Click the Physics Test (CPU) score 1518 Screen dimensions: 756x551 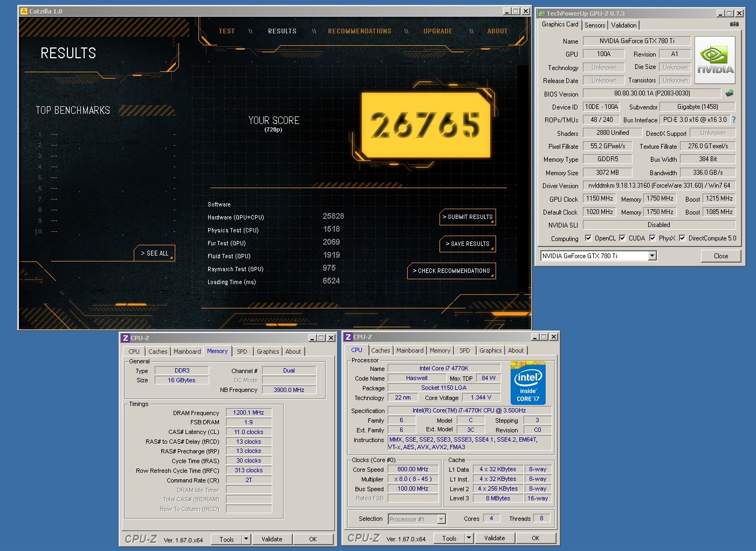click(332, 229)
